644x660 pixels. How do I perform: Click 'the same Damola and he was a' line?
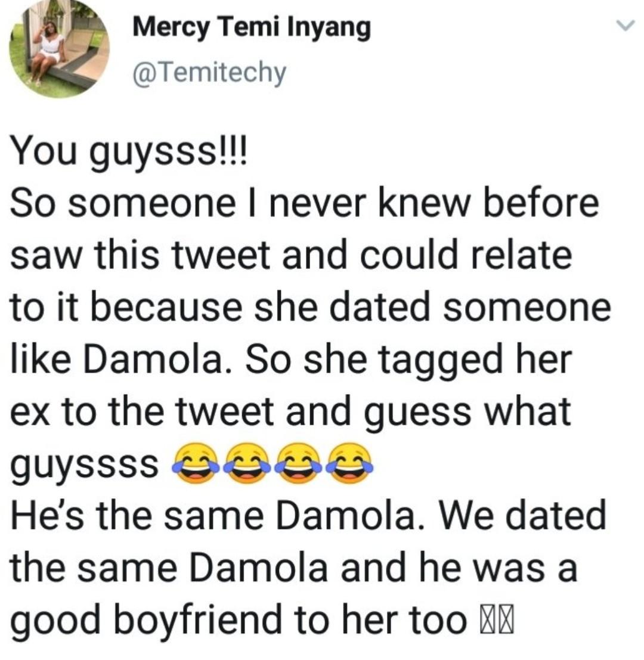[x=293, y=569]
